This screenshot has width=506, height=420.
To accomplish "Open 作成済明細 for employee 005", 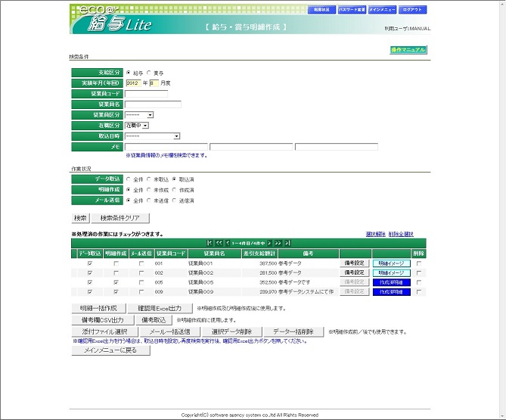I will (x=392, y=282).
